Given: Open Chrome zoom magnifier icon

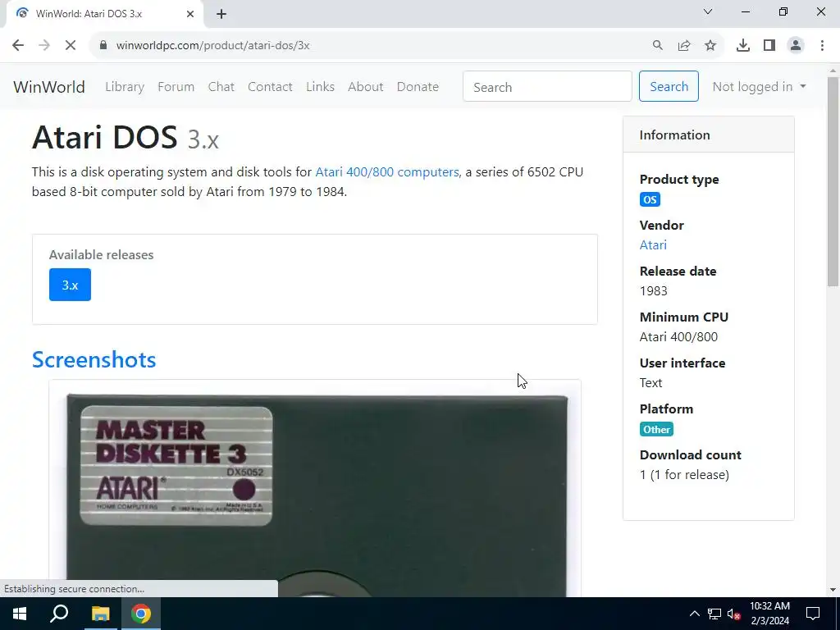Looking at the screenshot, I should point(657,46).
